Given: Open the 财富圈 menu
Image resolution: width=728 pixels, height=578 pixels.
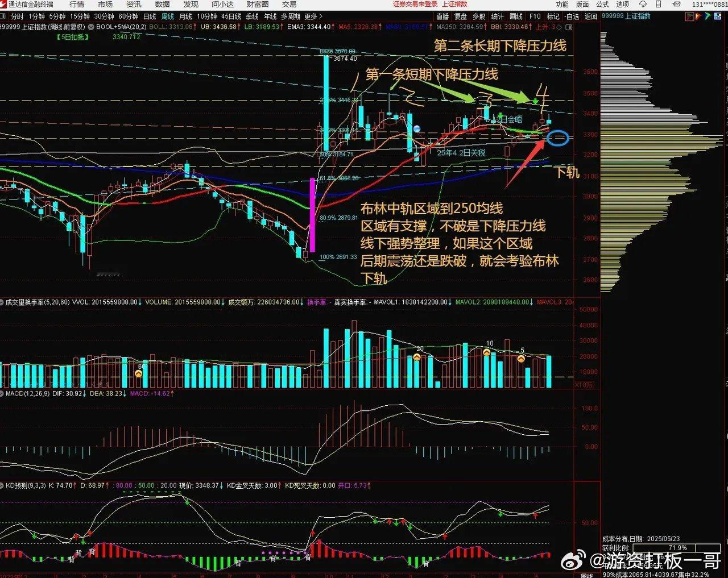Looking at the screenshot, I should (x=257, y=4).
